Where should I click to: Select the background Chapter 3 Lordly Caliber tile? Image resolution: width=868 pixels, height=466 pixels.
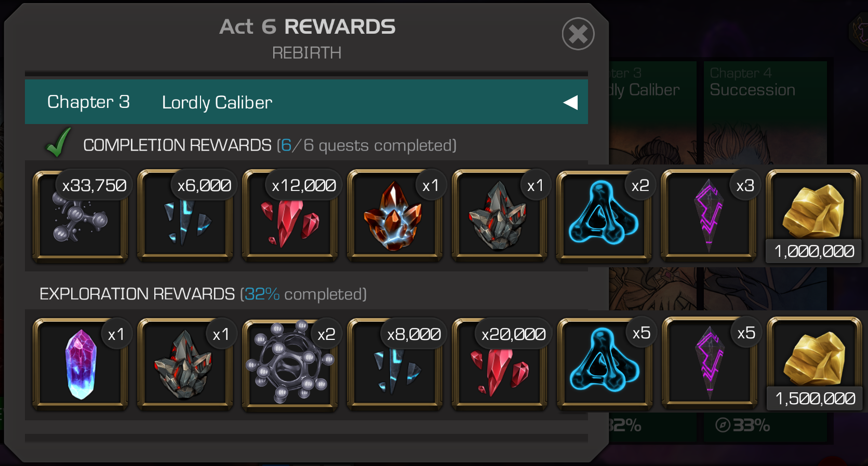(652, 252)
